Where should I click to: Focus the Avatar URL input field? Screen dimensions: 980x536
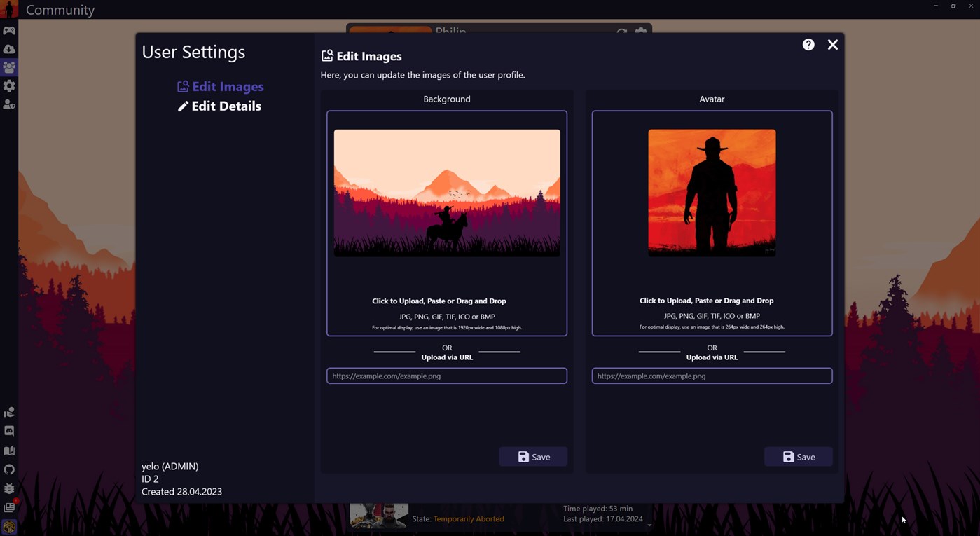[712, 376]
